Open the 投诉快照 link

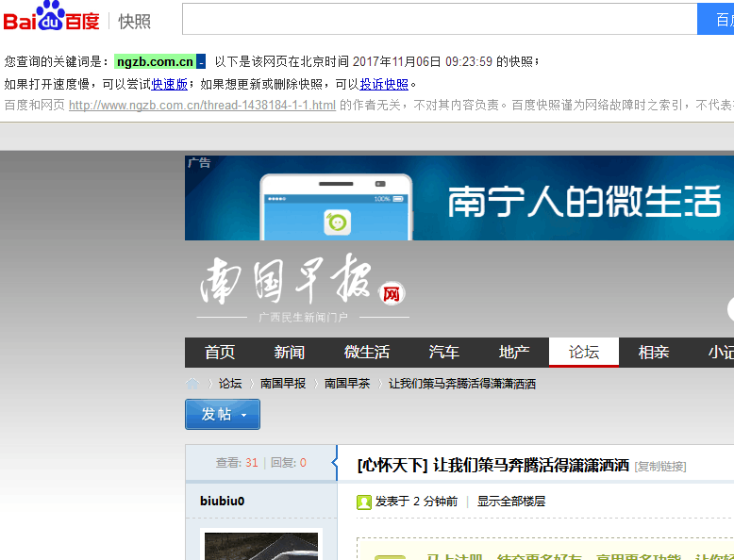384,84
